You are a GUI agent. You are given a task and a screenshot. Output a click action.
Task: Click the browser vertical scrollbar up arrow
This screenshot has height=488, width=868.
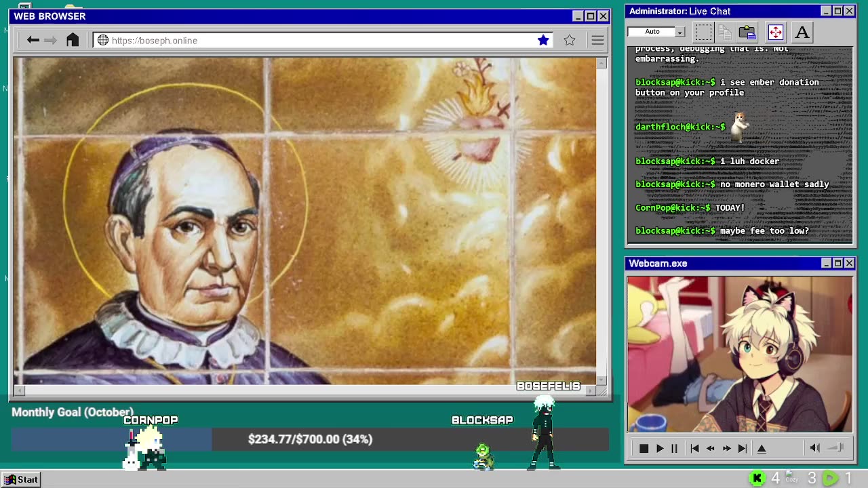pos(601,63)
